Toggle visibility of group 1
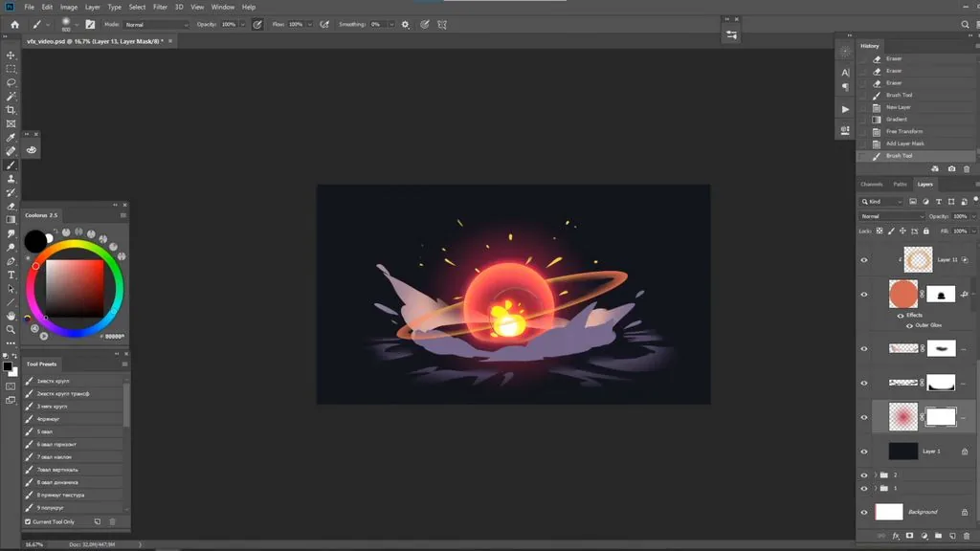The height and width of the screenshot is (551, 980). coord(864,489)
